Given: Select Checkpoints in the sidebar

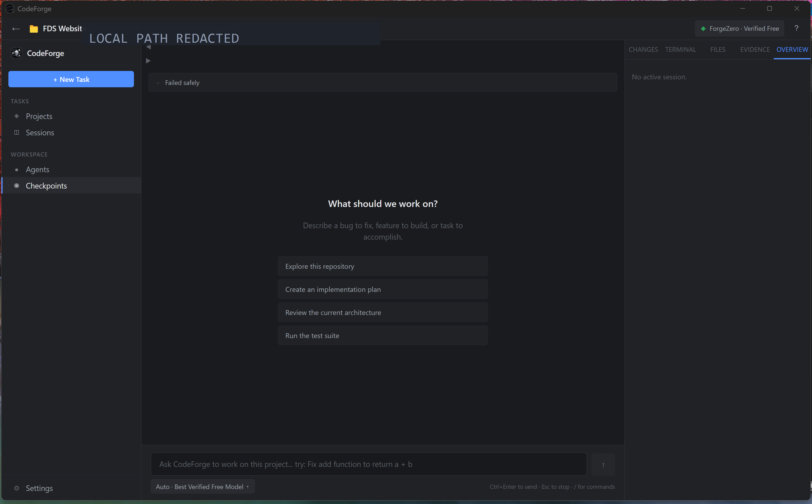Looking at the screenshot, I should pos(71,186).
